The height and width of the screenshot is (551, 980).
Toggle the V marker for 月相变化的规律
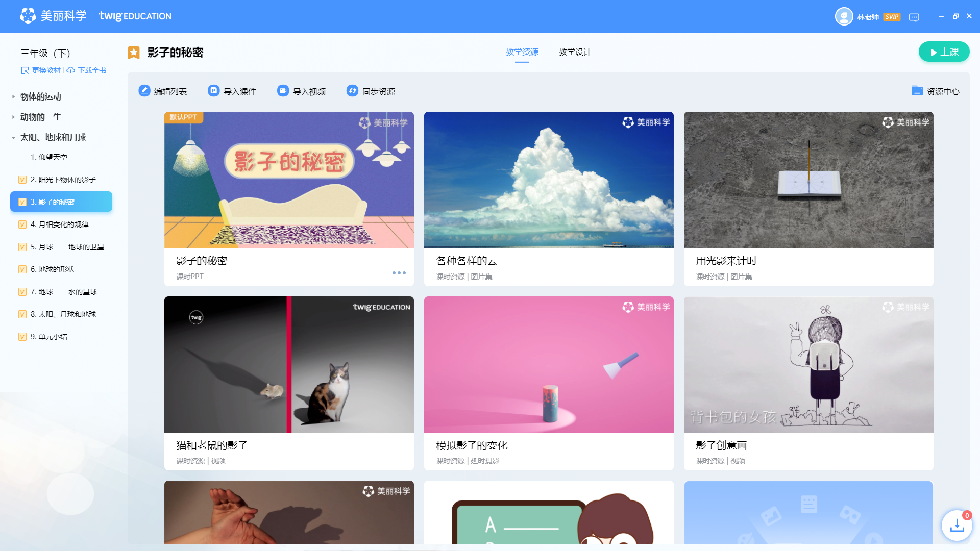22,224
